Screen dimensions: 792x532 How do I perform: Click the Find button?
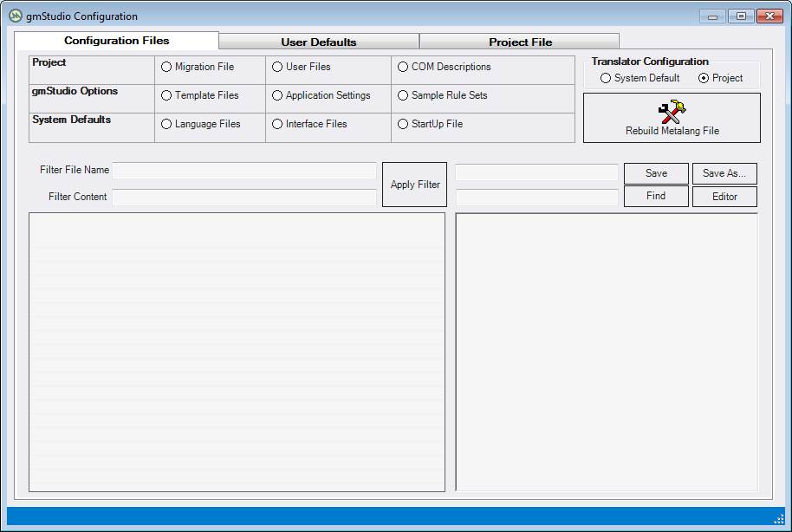click(x=656, y=197)
